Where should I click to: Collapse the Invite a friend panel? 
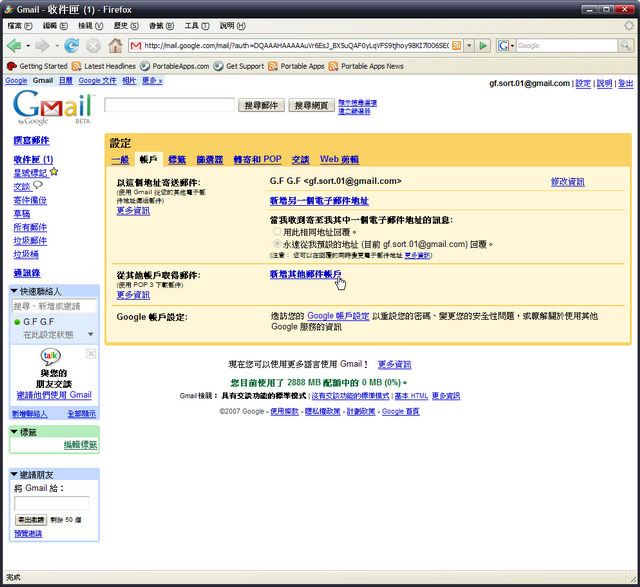14,474
